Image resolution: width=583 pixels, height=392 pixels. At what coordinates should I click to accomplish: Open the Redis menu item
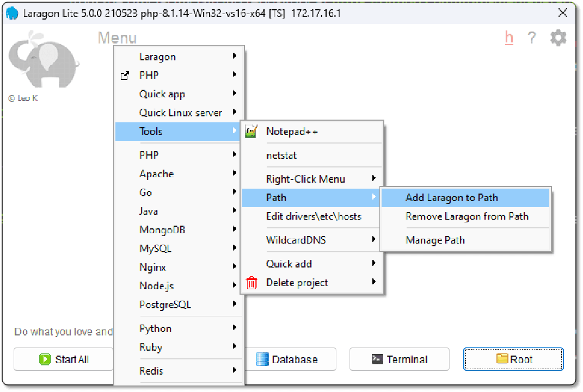click(179, 371)
